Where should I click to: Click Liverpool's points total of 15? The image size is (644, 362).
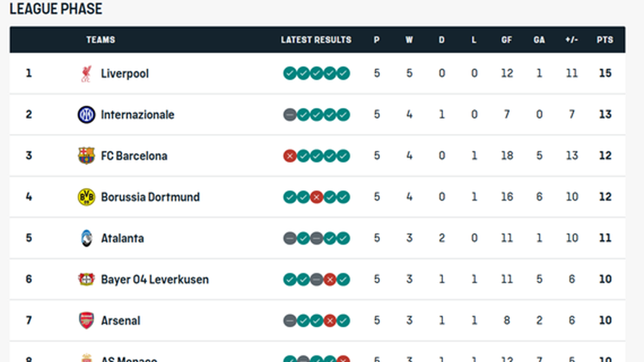click(605, 73)
